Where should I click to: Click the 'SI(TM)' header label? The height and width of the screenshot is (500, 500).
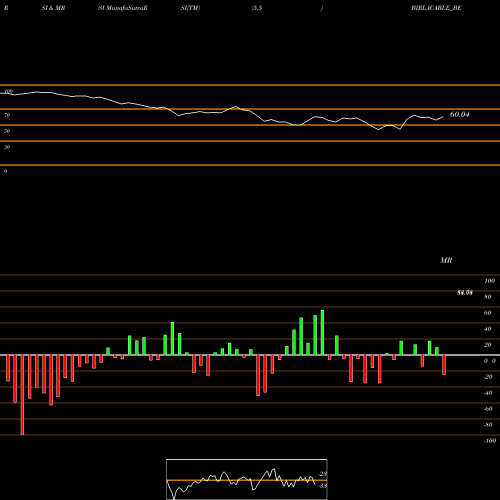tap(190, 8)
